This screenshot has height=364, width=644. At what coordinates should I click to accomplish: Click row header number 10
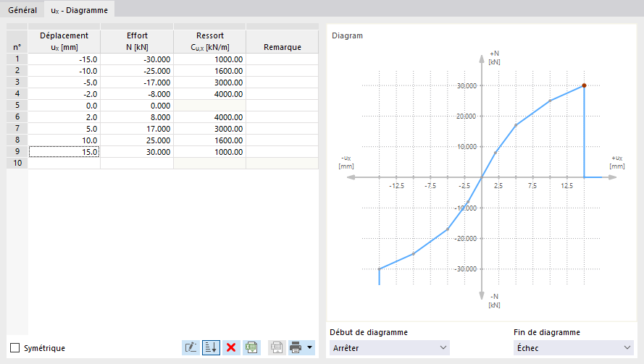point(17,163)
